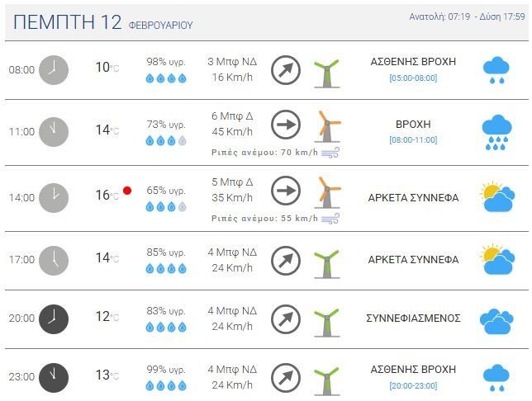Click the 11:00 west wind direction arrow
The width and height of the screenshot is (532, 401).
pos(286,125)
